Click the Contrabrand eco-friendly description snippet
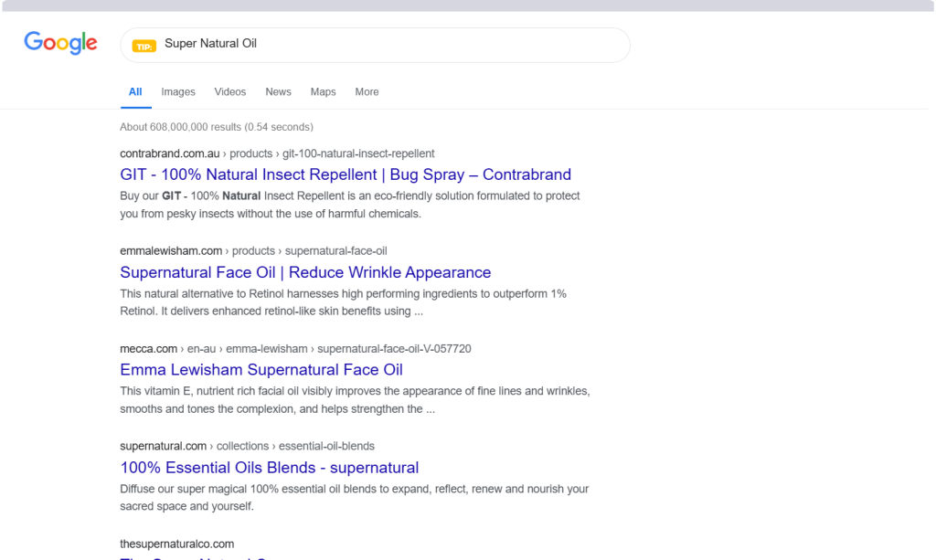This screenshot has width=936, height=560. click(x=349, y=205)
